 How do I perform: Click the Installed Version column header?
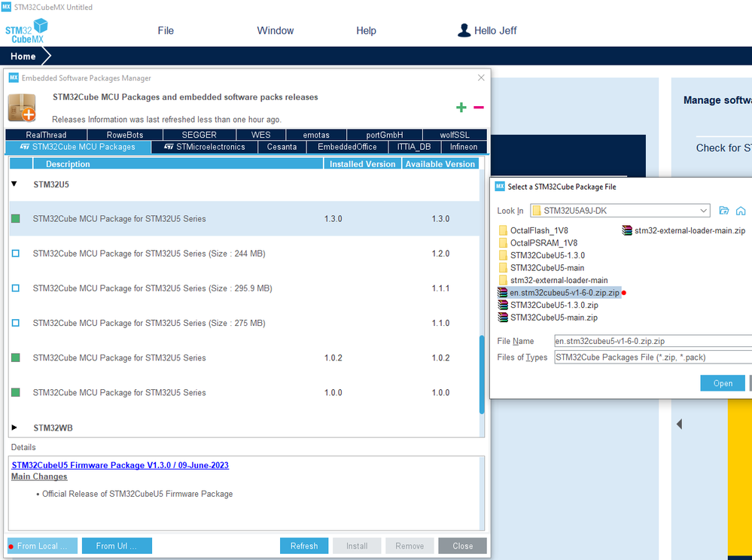363,164
